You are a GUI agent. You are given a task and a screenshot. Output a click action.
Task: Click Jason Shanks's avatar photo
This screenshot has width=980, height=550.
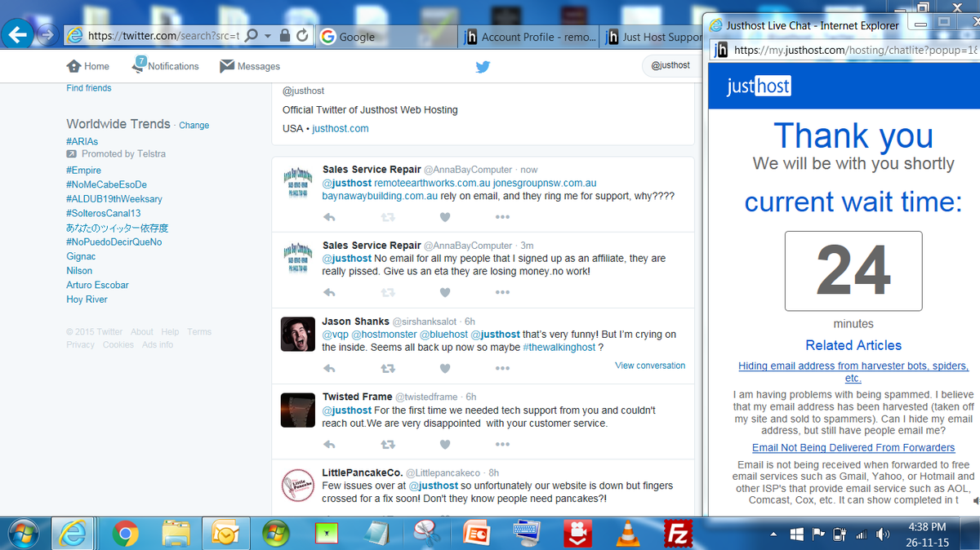pyautogui.click(x=297, y=334)
